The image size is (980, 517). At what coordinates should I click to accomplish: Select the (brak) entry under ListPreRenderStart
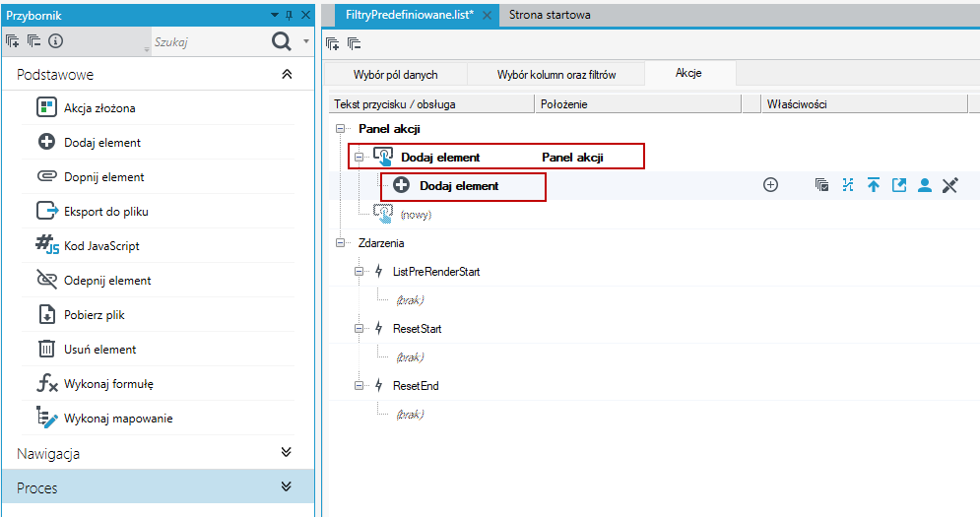point(410,300)
